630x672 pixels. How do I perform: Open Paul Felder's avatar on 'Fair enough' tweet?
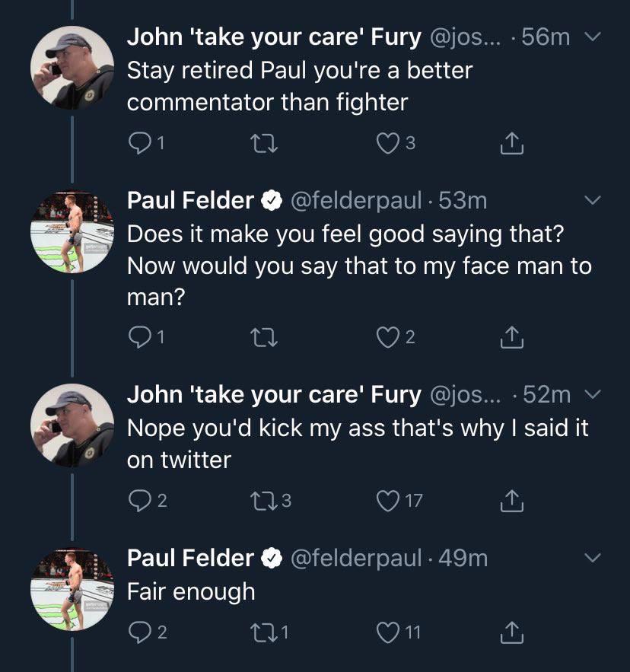(72, 589)
